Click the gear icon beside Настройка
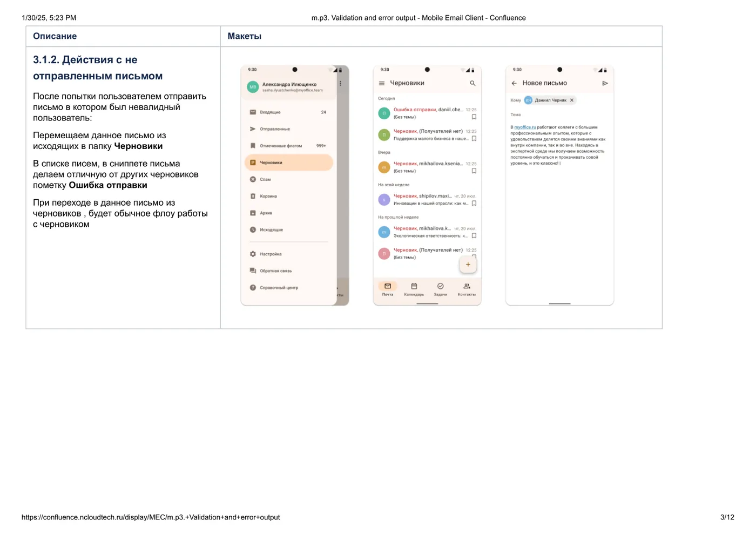Viewport: 756px width, 534px height. 253,254
